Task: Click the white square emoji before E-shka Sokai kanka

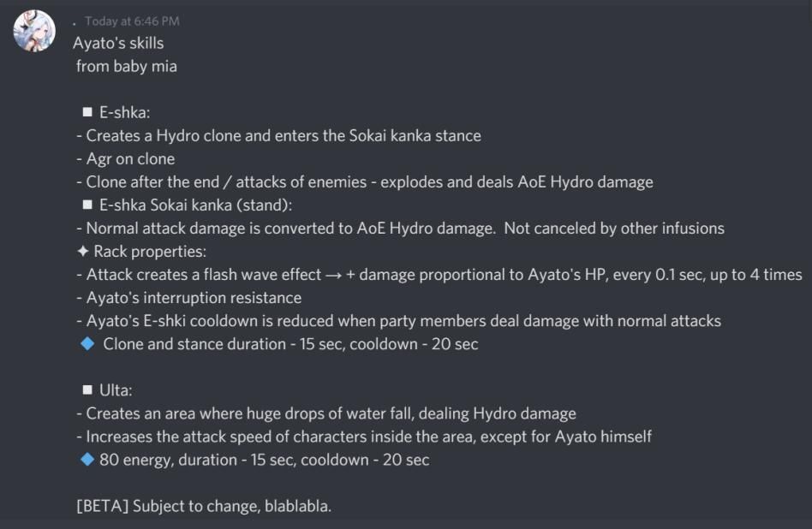Action: click(87, 205)
